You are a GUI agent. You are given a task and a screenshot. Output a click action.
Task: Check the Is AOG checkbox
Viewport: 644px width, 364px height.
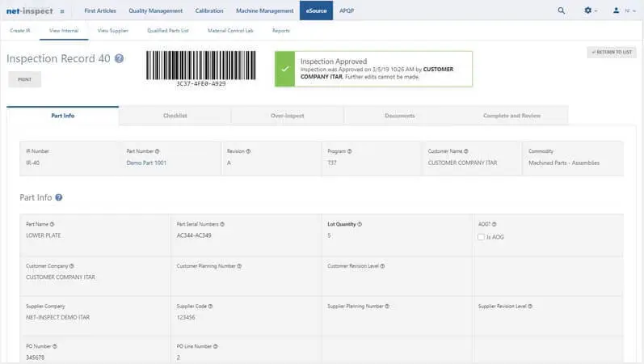[x=481, y=237]
